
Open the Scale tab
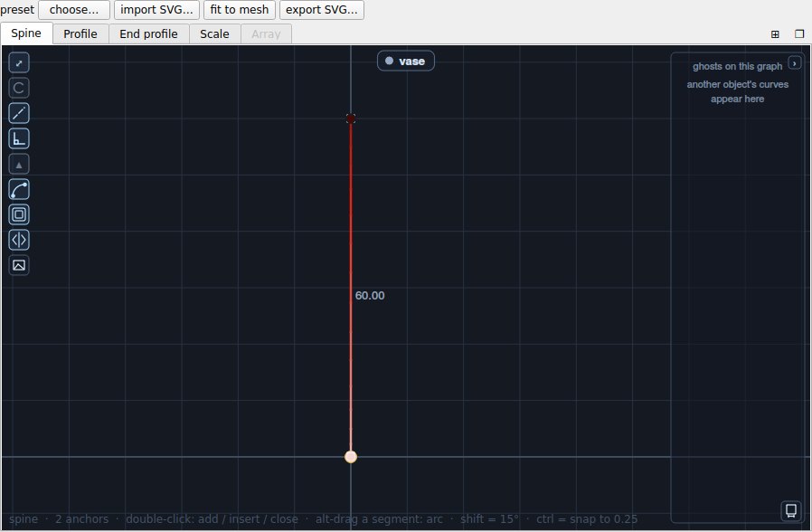(x=214, y=33)
